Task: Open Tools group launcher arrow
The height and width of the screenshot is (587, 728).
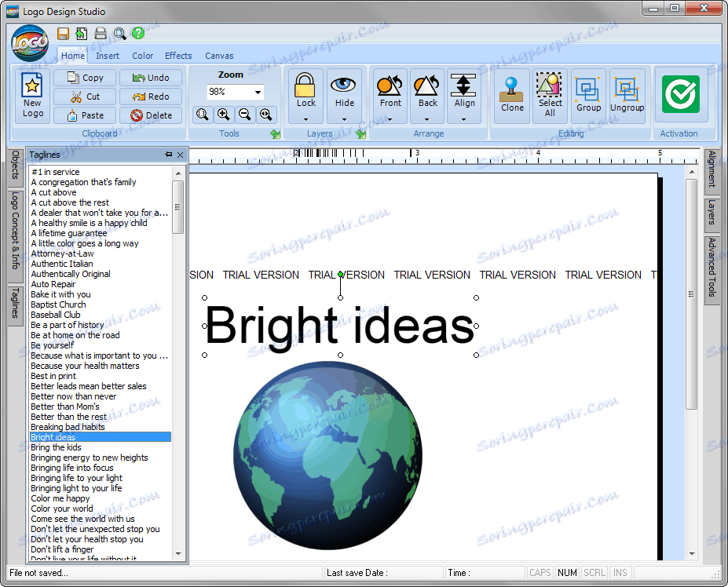Action: 276,134
